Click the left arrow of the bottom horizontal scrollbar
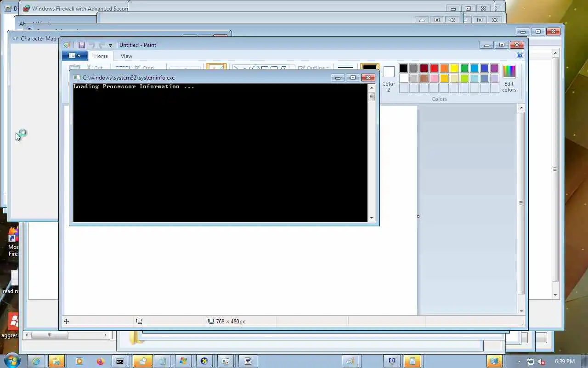This screenshot has width=588, height=368. [27, 335]
